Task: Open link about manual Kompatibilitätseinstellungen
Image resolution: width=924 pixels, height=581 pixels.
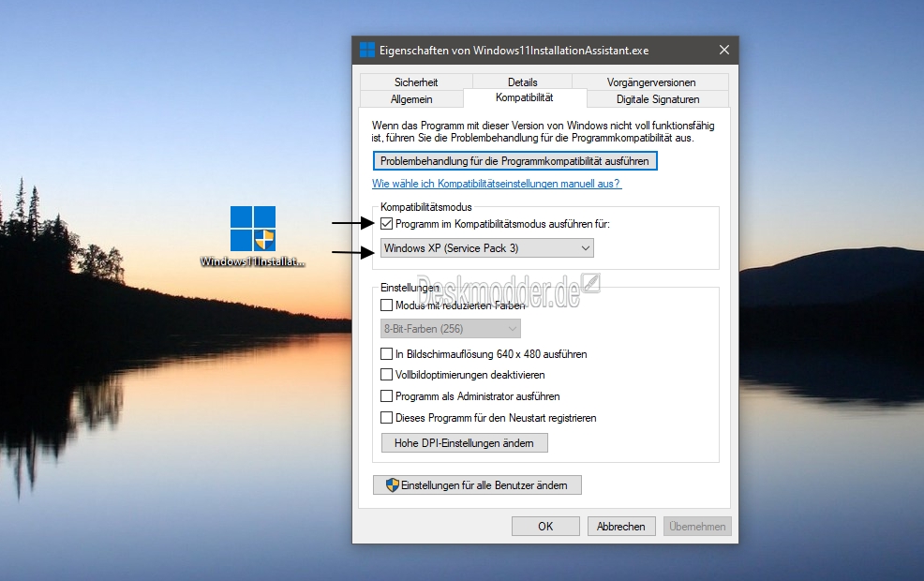Action: (496, 184)
